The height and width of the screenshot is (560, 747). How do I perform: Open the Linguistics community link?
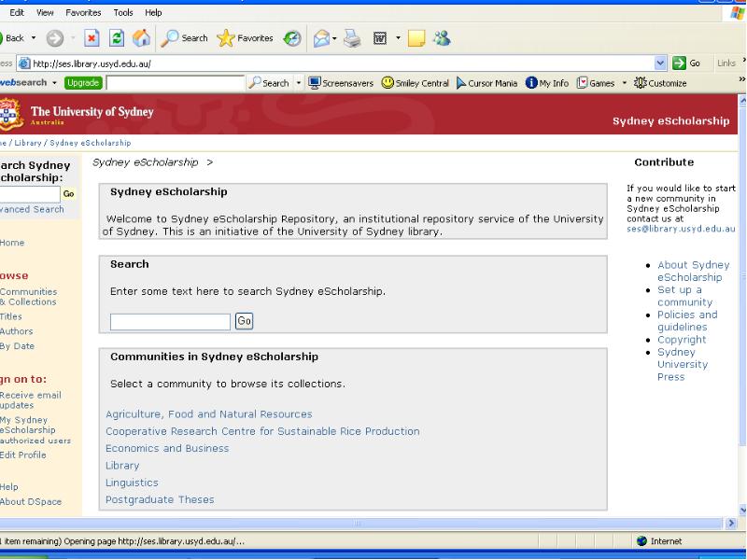[132, 483]
